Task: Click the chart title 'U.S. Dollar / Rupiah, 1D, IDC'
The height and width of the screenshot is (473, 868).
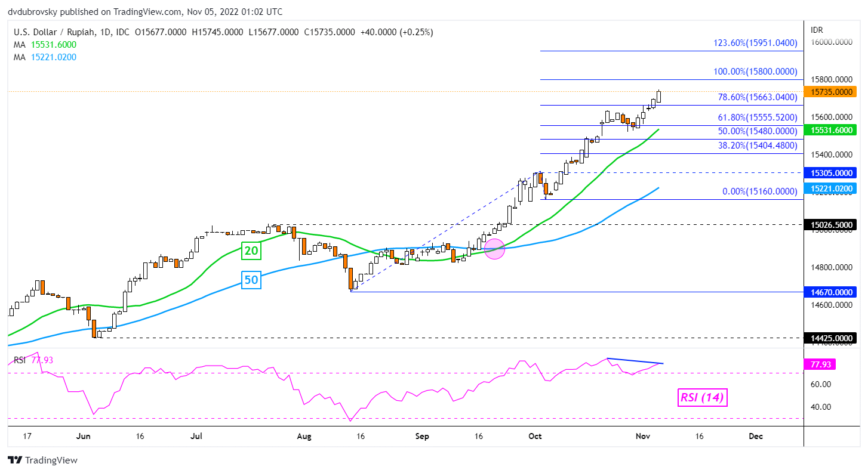Action: [70, 32]
